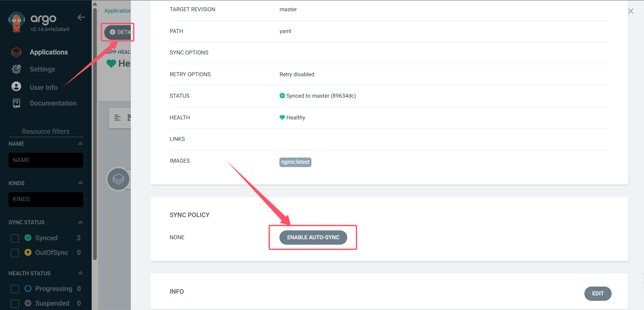This screenshot has height=310, width=644.
Task: Click the Applications layers icon
Action: (x=16, y=52)
